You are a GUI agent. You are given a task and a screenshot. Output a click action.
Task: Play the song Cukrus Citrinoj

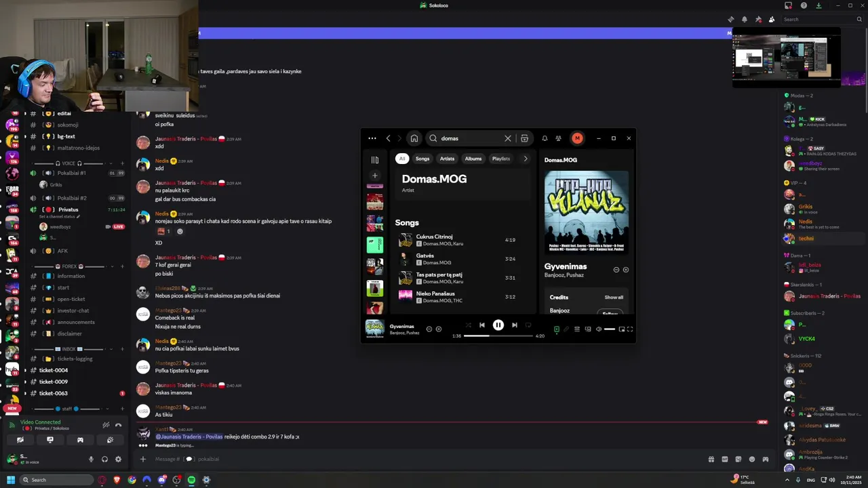[x=457, y=240]
